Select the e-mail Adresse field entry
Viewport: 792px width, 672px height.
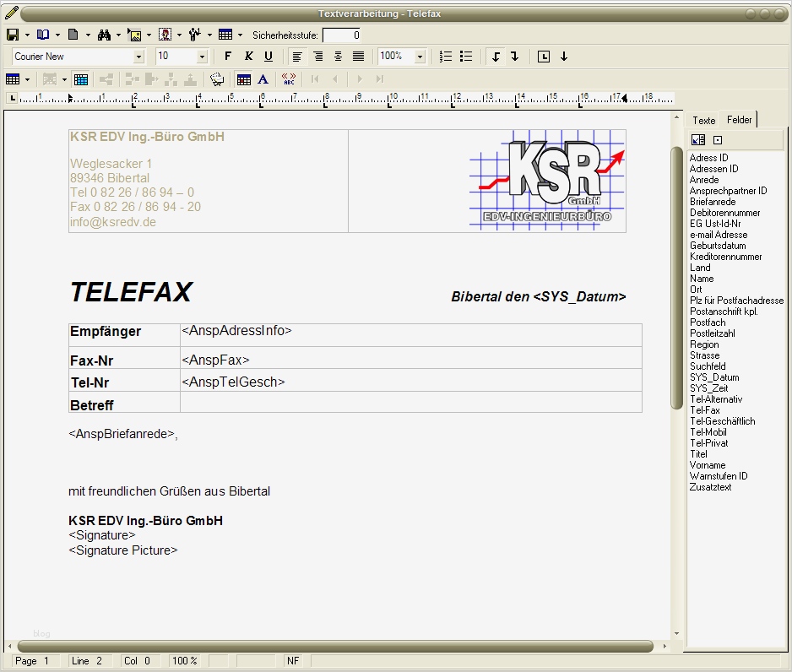[719, 234]
